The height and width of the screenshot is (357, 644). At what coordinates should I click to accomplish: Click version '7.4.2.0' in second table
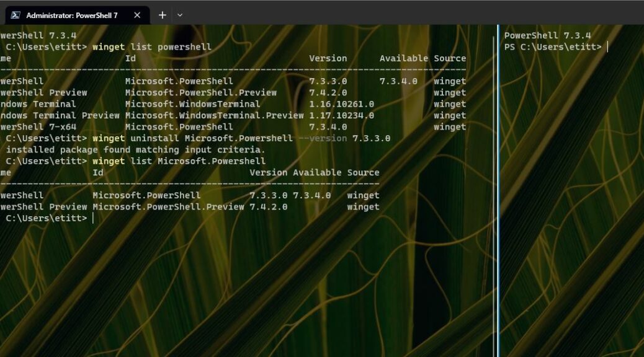(x=269, y=207)
